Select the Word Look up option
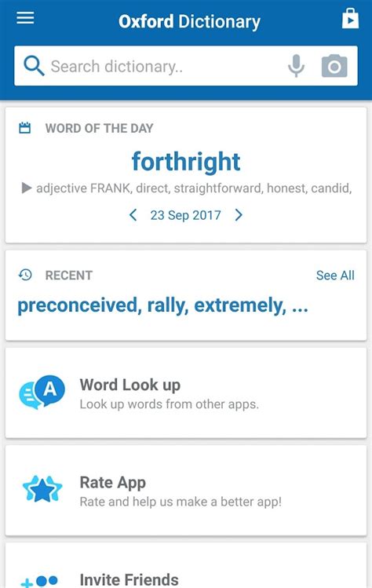372x588 pixels. [186, 393]
